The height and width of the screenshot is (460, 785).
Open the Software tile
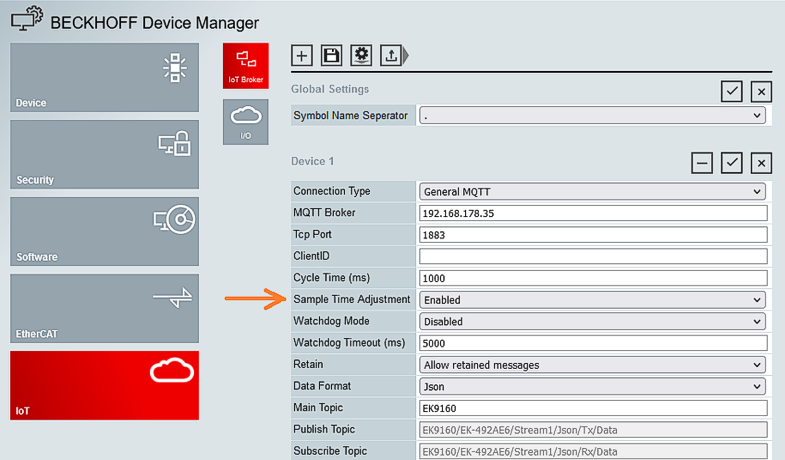105,231
